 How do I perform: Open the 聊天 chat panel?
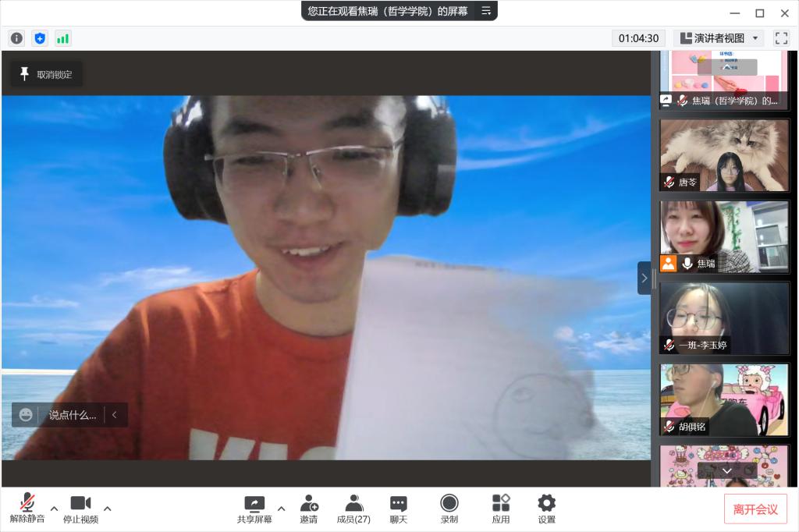point(399,509)
